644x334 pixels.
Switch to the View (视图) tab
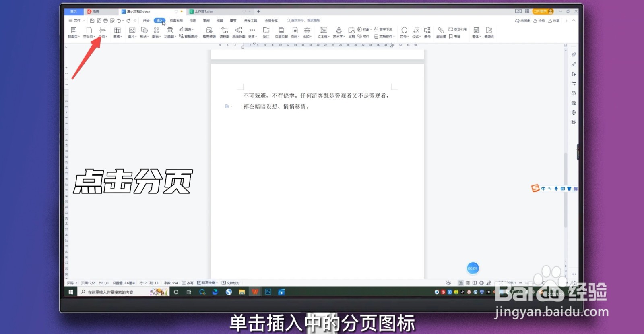220,21
